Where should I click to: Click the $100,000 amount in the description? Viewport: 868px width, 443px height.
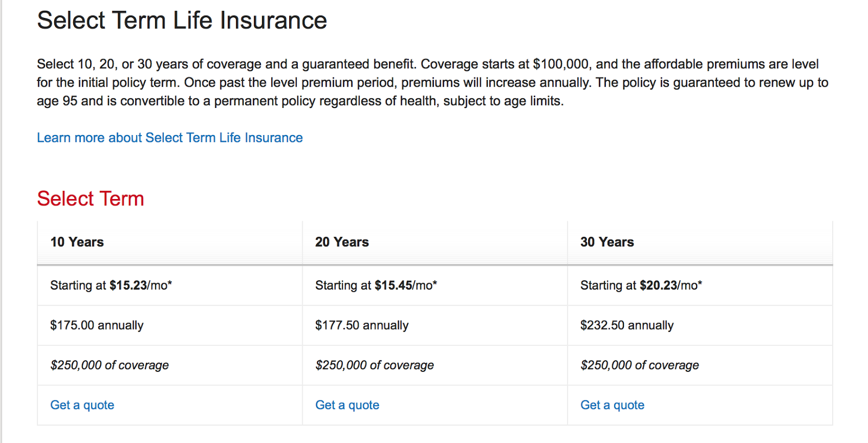pos(560,64)
